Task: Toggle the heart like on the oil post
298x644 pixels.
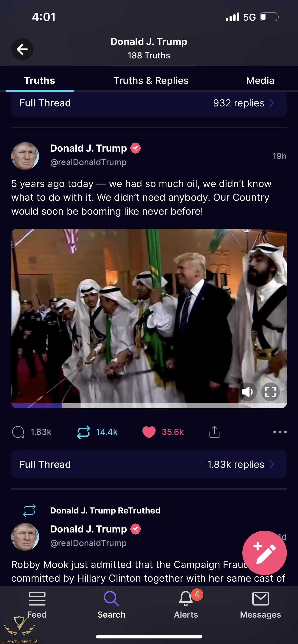Action: 149,432
